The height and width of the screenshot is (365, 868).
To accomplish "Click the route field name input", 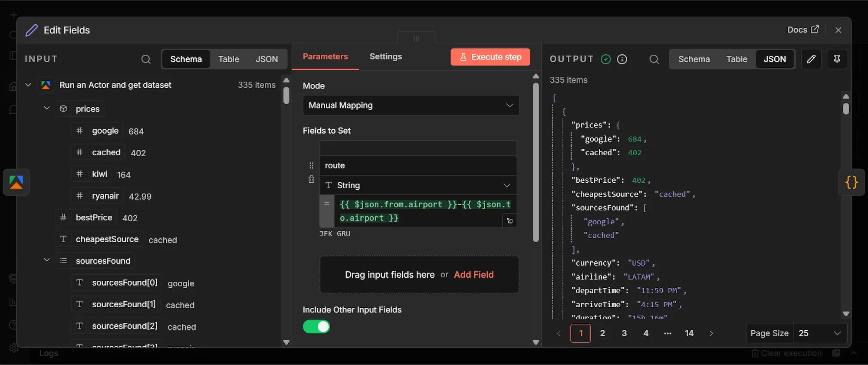I will [418, 165].
